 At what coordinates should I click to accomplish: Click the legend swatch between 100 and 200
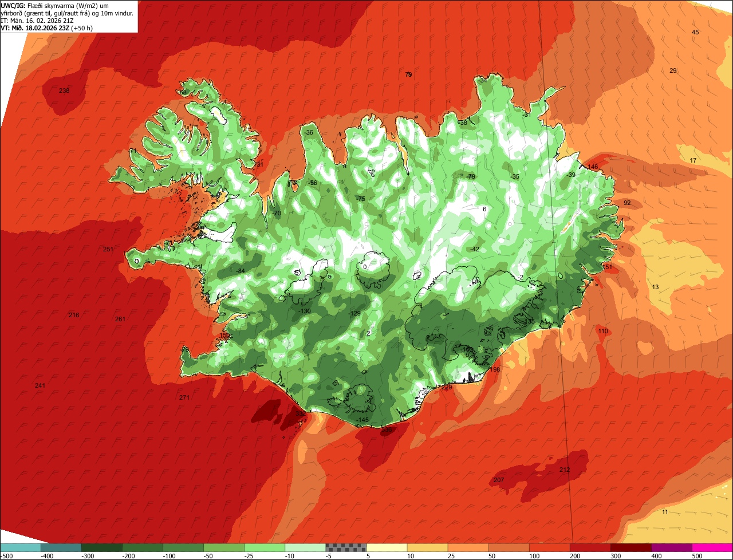(549, 547)
